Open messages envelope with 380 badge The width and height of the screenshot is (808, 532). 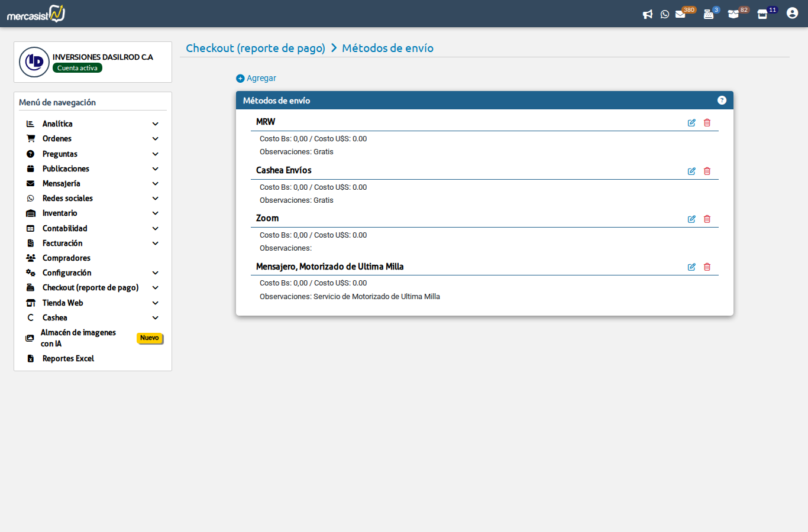click(x=681, y=14)
